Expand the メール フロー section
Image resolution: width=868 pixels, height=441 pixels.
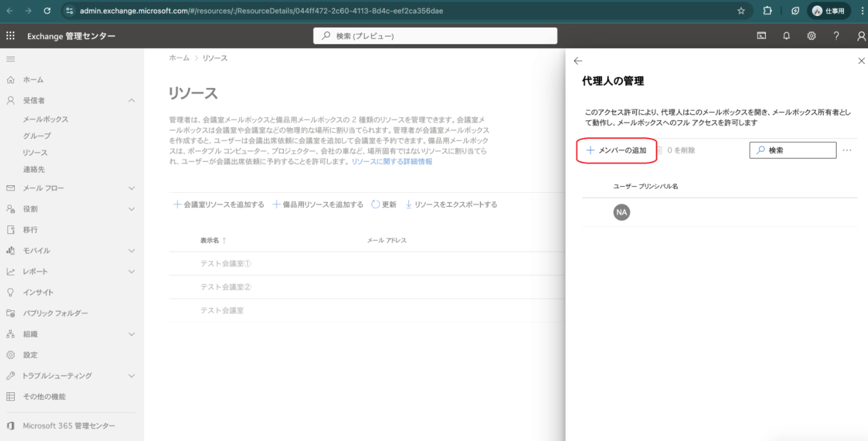(131, 188)
